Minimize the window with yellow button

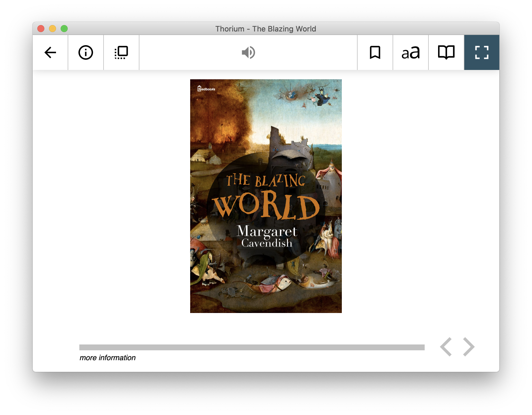[x=52, y=29]
